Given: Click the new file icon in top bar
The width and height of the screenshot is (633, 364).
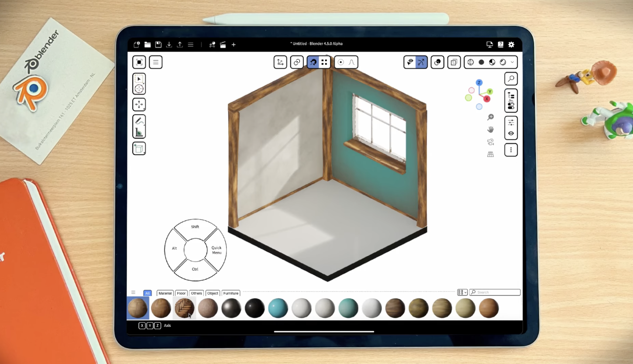Looking at the screenshot, I should pyautogui.click(x=137, y=45).
